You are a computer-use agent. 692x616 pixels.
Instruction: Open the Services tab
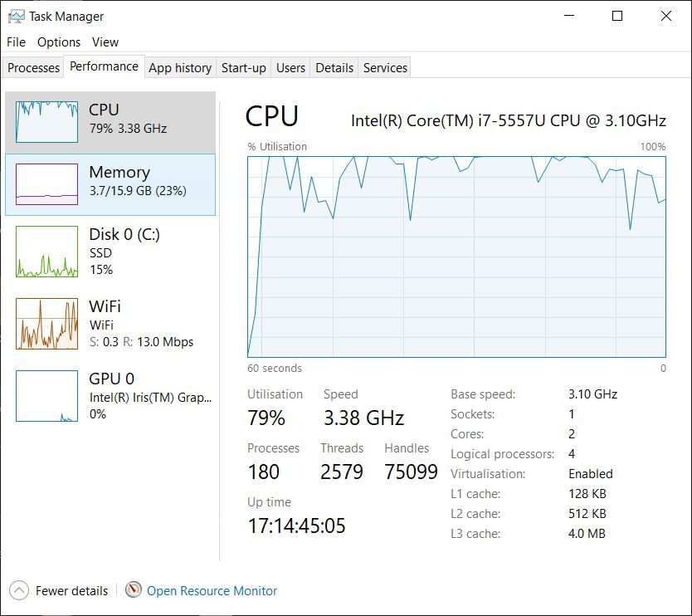tap(385, 68)
